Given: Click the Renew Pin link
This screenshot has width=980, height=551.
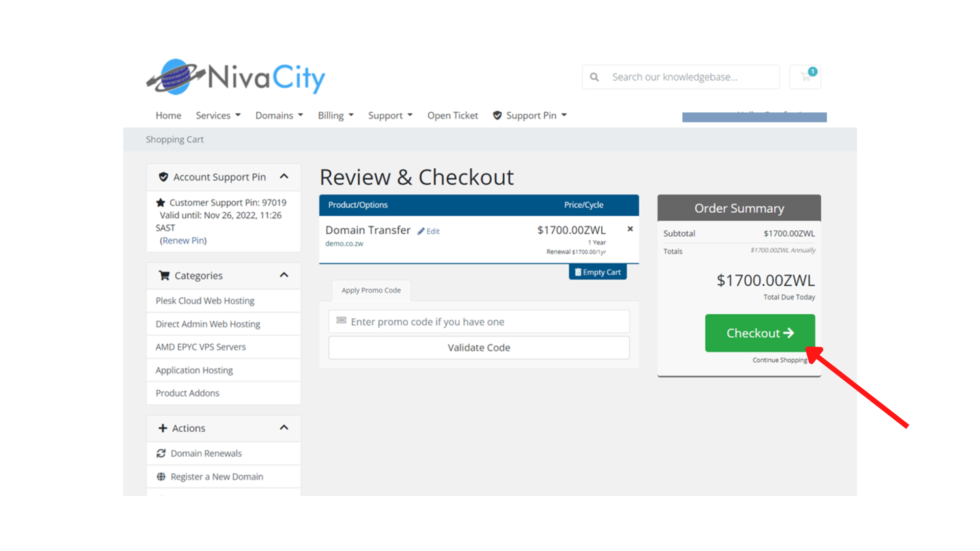Looking at the screenshot, I should 183,240.
